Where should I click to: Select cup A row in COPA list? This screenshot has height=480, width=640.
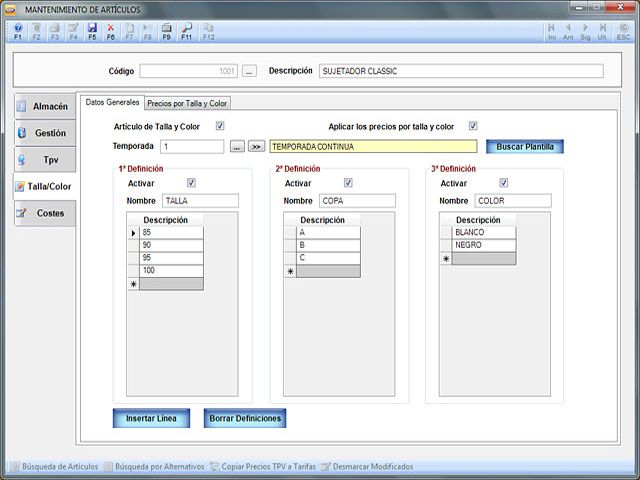click(x=328, y=233)
